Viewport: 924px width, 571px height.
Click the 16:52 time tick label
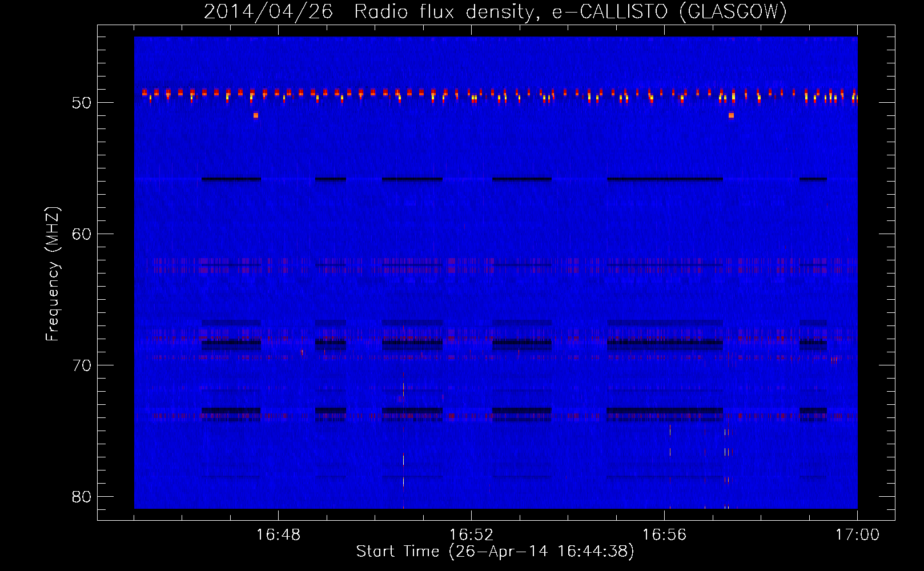click(x=471, y=535)
